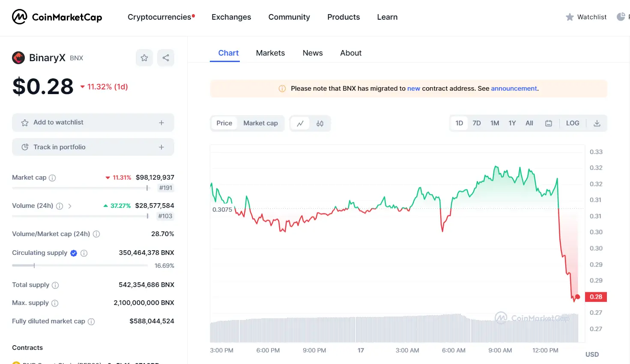630x364 pixels.
Task: Open the Market cap info tooltip icon
Action: [x=52, y=178]
